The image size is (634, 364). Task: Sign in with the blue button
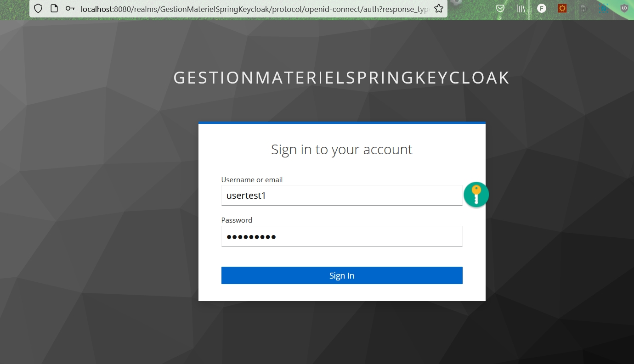click(x=342, y=275)
